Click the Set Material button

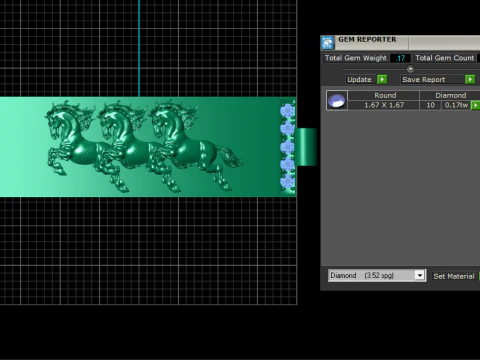[x=454, y=276]
